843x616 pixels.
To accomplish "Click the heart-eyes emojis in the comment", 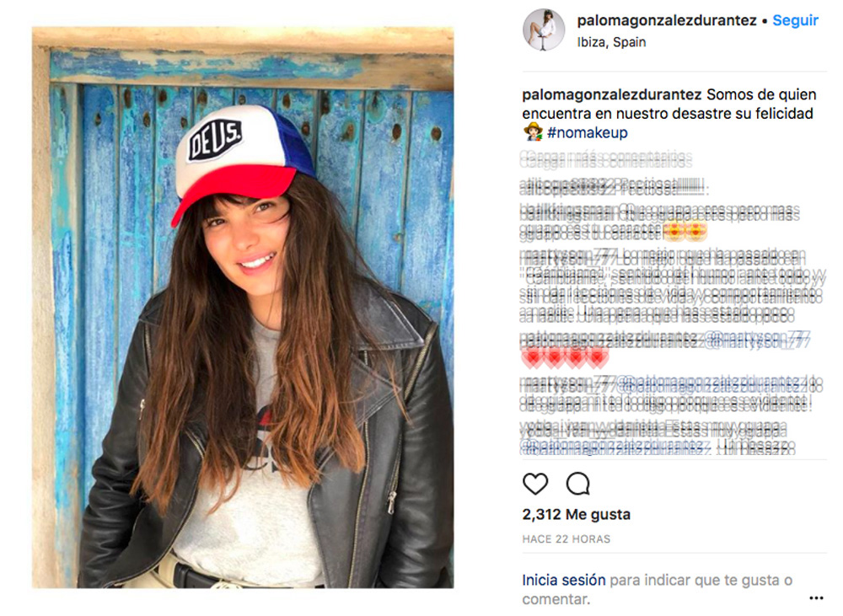I will [x=685, y=232].
